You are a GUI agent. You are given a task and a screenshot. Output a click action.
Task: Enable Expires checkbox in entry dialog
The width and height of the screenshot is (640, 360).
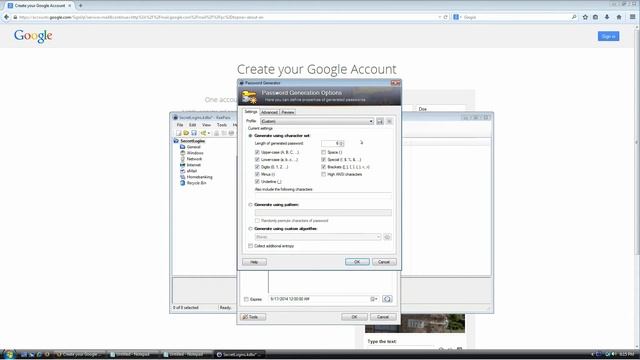tap(246, 300)
